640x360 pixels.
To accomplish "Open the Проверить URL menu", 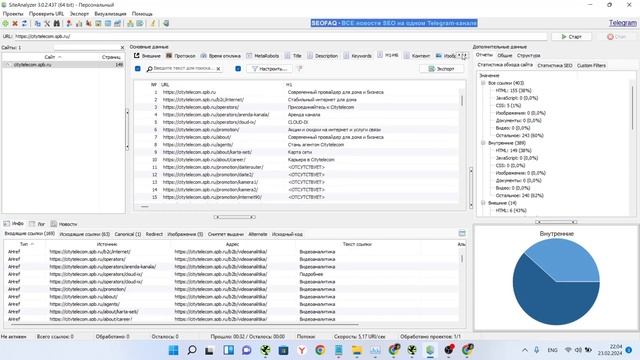I will coord(46,14).
